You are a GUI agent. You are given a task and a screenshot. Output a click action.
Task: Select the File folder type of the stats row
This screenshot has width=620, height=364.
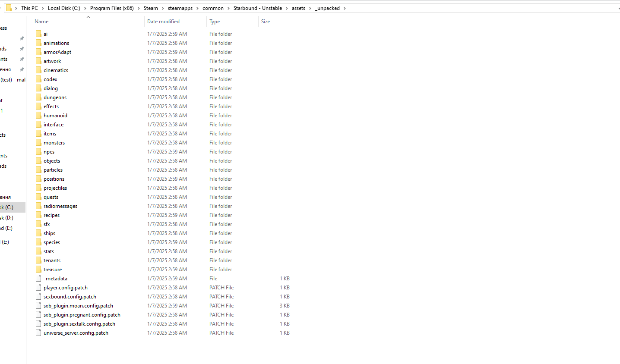click(221, 251)
